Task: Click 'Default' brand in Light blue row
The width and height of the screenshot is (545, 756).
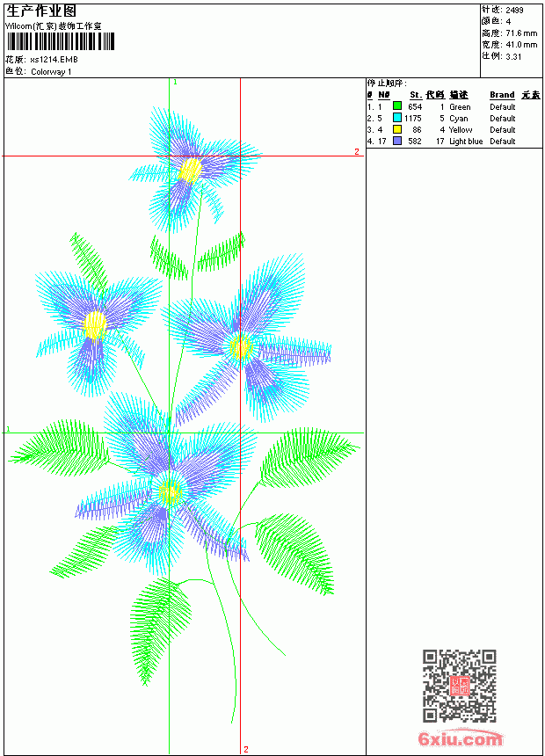Action: (x=503, y=142)
